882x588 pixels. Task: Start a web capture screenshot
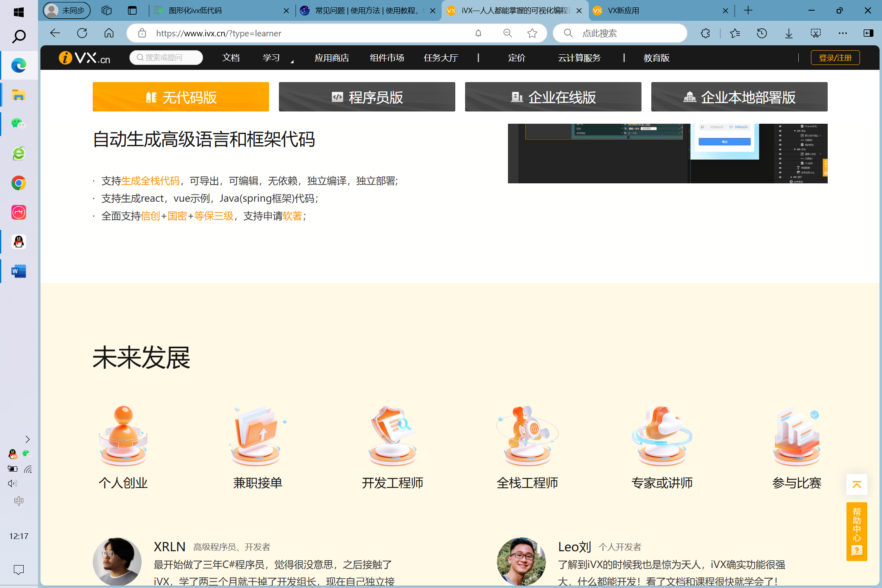[x=816, y=33]
